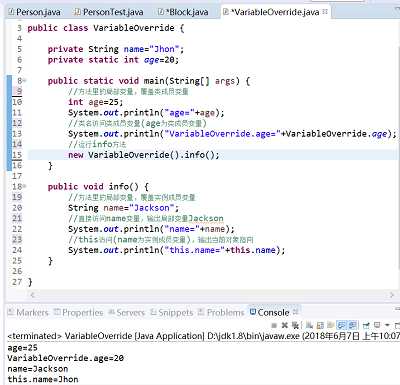
Task: Collapse the info method fold marker at line 18
Action: [25, 187]
